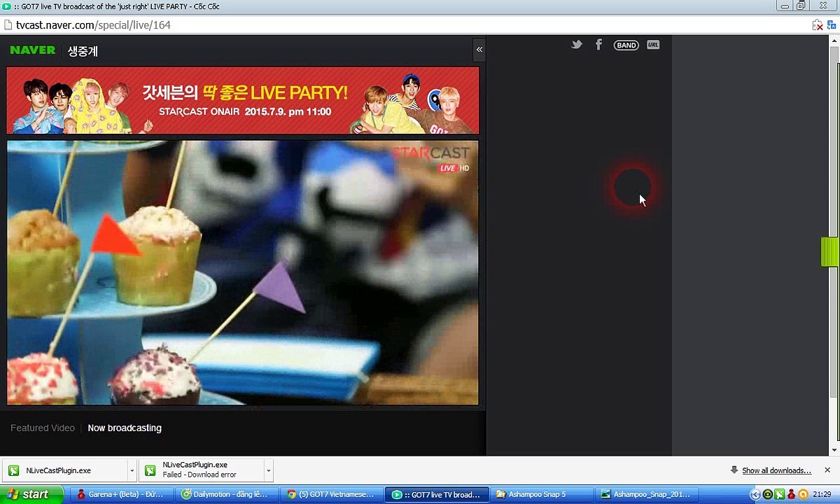Screen dimensions: 840x504
Task: Click the system clock showing 21:29
Action: (x=822, y=495)
